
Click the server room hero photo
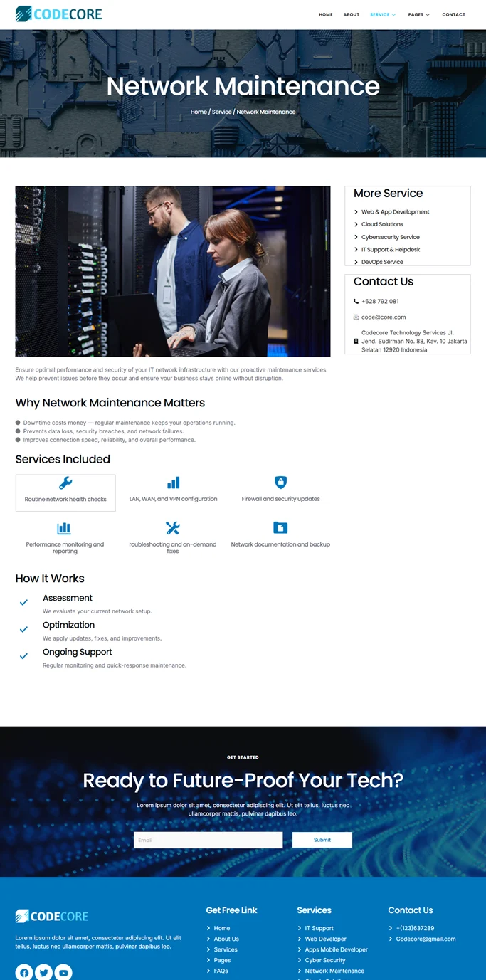[173, 271]
